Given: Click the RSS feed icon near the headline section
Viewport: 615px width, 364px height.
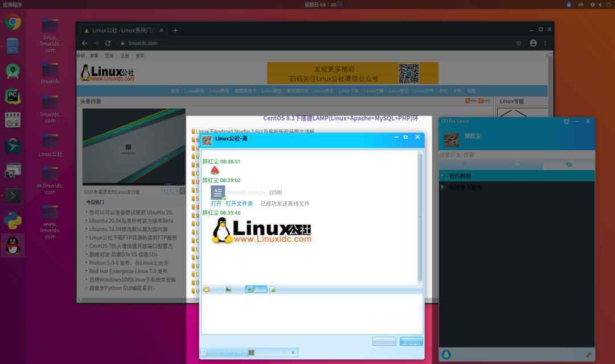Looking at the screenshot, I should click(x=468, y=101).
